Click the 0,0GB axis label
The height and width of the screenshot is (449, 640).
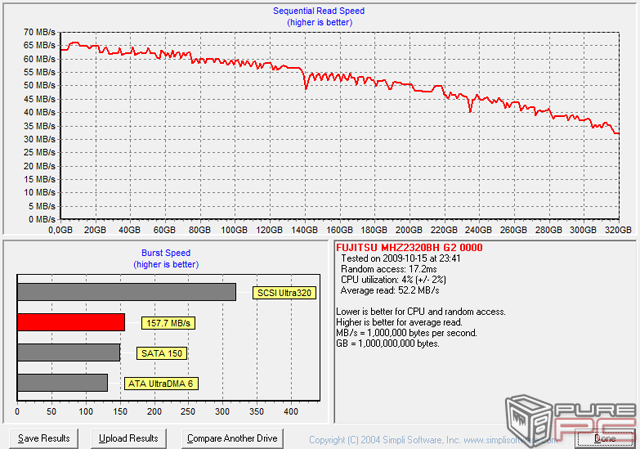[x=60, y=230]
